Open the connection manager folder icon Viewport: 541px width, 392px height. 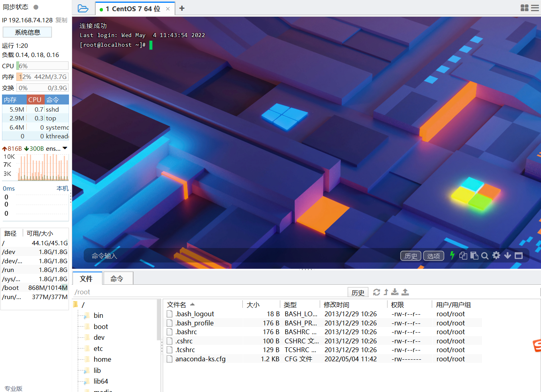(x=83, y=8)
